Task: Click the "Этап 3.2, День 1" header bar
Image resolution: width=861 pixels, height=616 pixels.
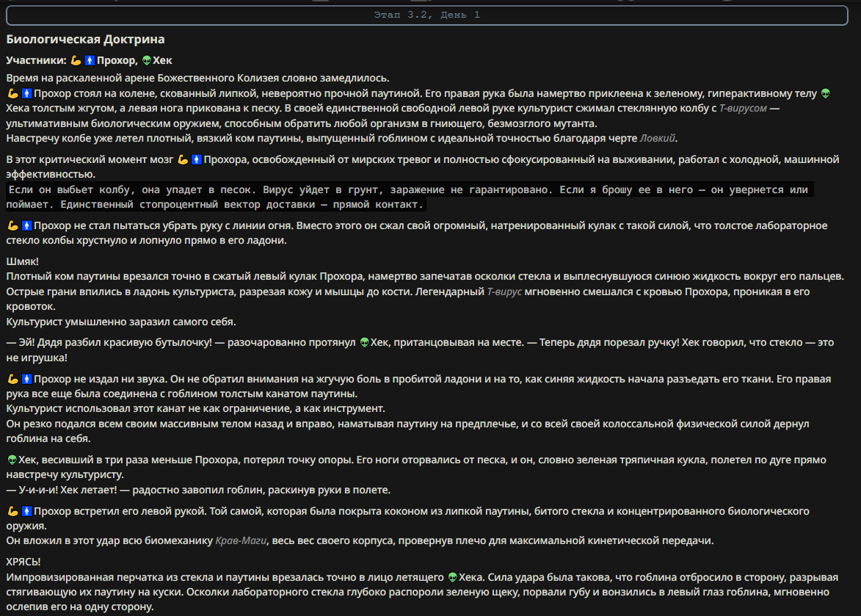Action: tap(426, 15)
